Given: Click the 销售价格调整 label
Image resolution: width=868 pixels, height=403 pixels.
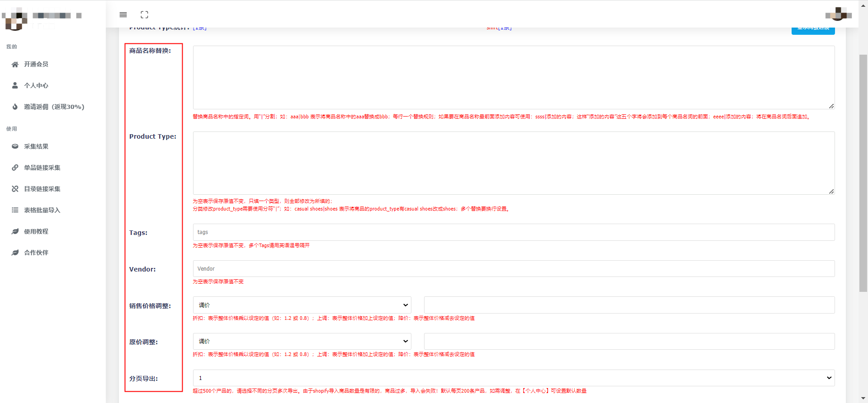Looking at the screenshot, I should coord(150,306).
